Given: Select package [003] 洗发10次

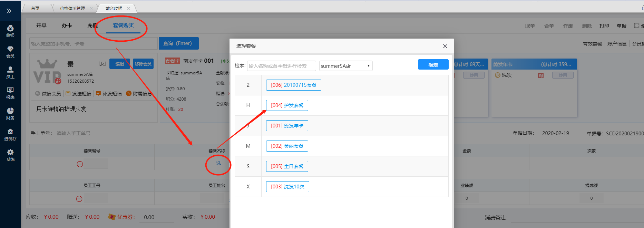Looking at the screenshot, I should pyautogui.click(x=287, y=187).
